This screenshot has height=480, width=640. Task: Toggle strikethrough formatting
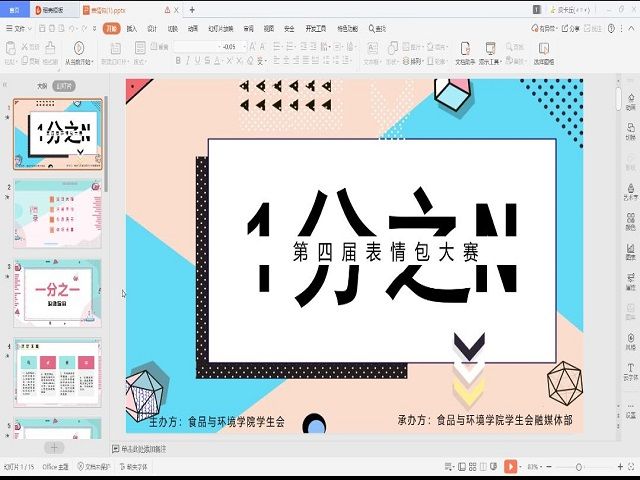(x=207, y=61)
